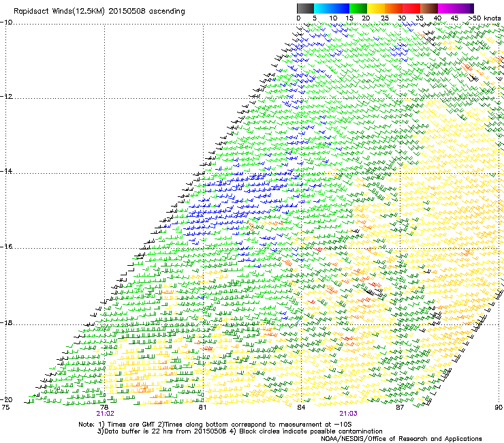This screenshot has width=504, height=443.
Task: Click the '25' legend scale value
Action: click(x=385, y=18)
